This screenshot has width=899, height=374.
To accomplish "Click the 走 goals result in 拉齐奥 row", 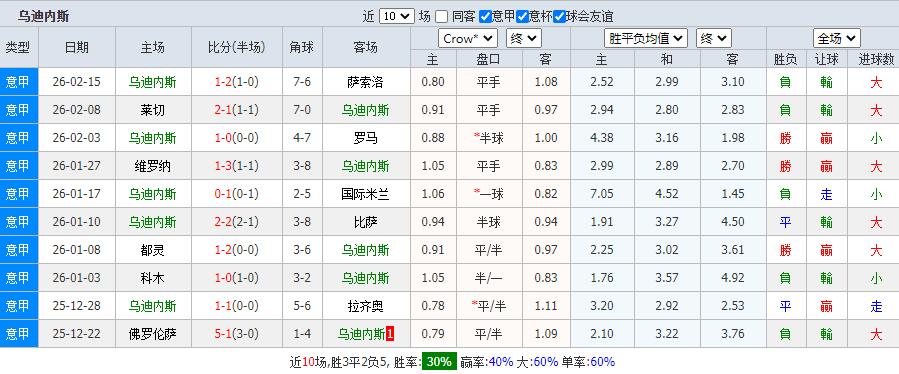I will point(876,306).
